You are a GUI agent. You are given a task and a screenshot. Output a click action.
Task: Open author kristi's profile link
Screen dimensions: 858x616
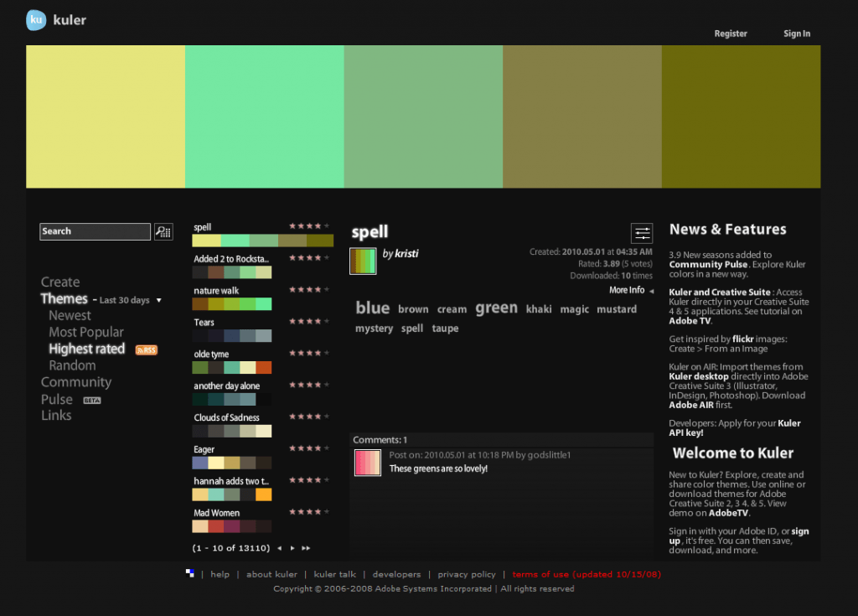[406, 253]
